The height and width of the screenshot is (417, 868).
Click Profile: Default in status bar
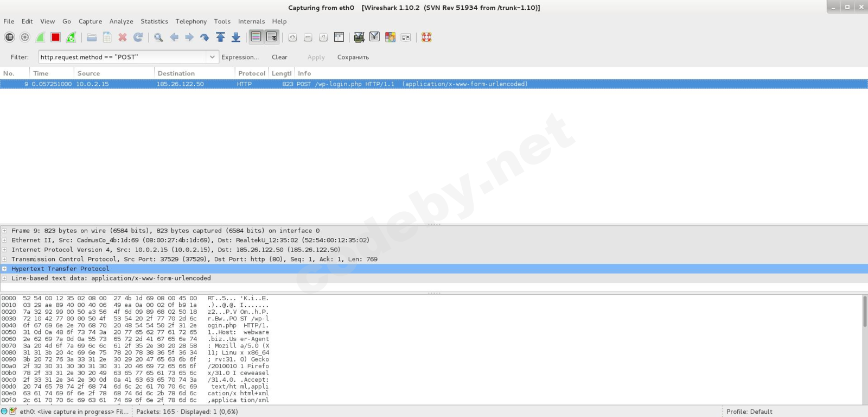coord(749,412)
